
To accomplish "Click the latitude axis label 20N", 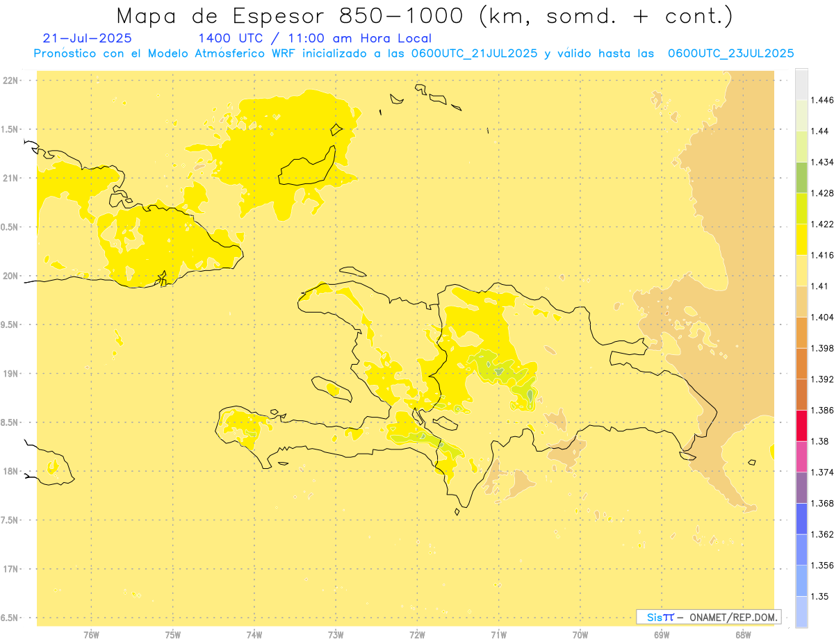I will point(10,276).
